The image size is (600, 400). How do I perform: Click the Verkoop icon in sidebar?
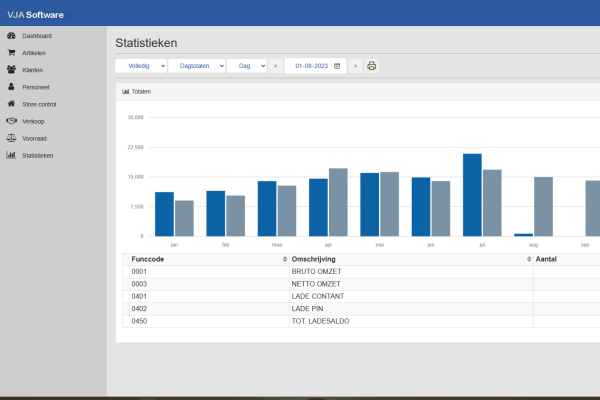pyautogui.click(x=11, y=121)
